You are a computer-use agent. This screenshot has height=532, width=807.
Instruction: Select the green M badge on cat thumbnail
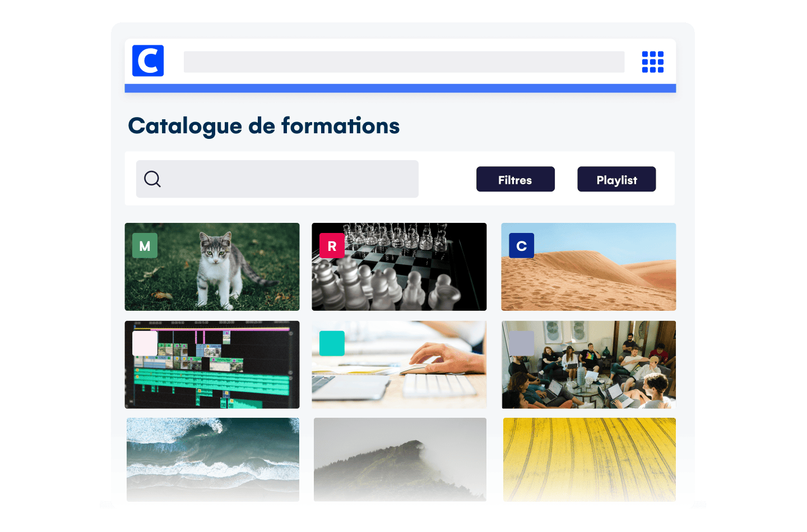point(145,245)
